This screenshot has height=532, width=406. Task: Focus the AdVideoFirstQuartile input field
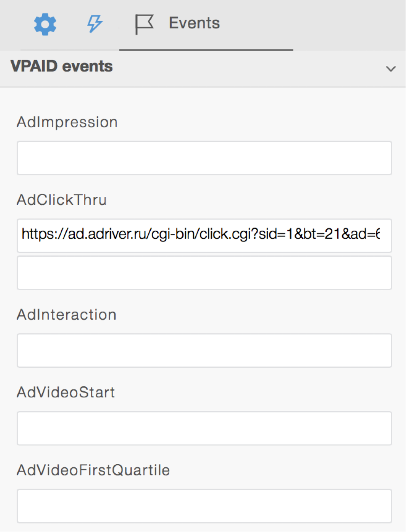point(204,506)
